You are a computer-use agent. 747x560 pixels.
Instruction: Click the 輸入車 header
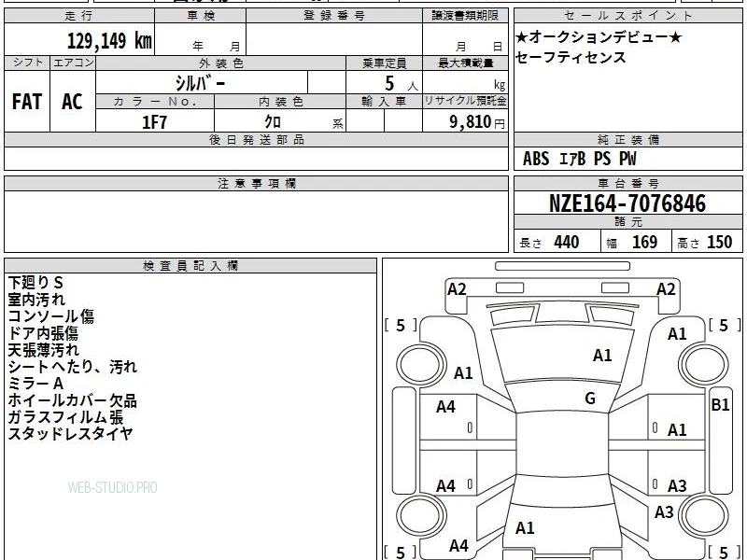pyautogui.click(x=384, y=102)
